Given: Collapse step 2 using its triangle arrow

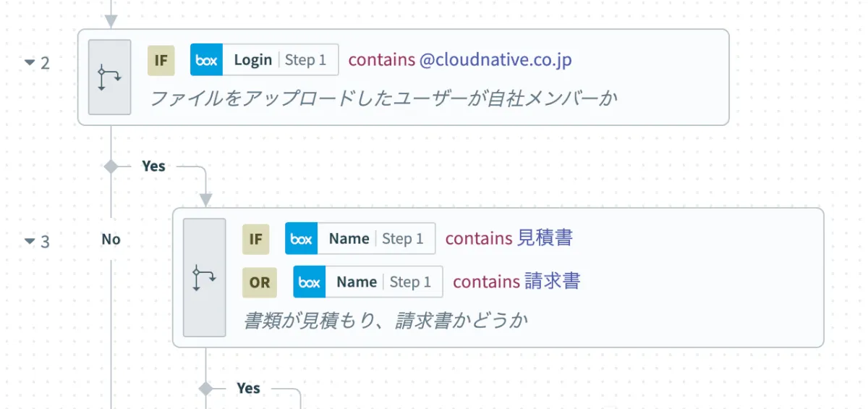Looking at the screenshot, I should tap(30, 62).
